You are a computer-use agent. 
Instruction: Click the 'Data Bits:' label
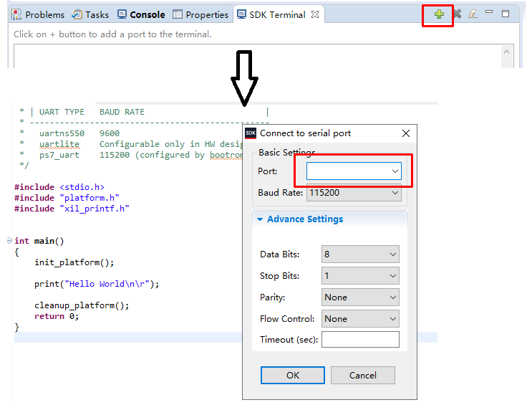[279, 254]
